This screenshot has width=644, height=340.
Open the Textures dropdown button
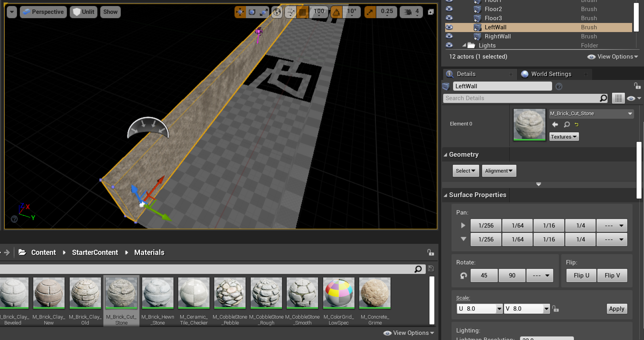coord(564,137)
